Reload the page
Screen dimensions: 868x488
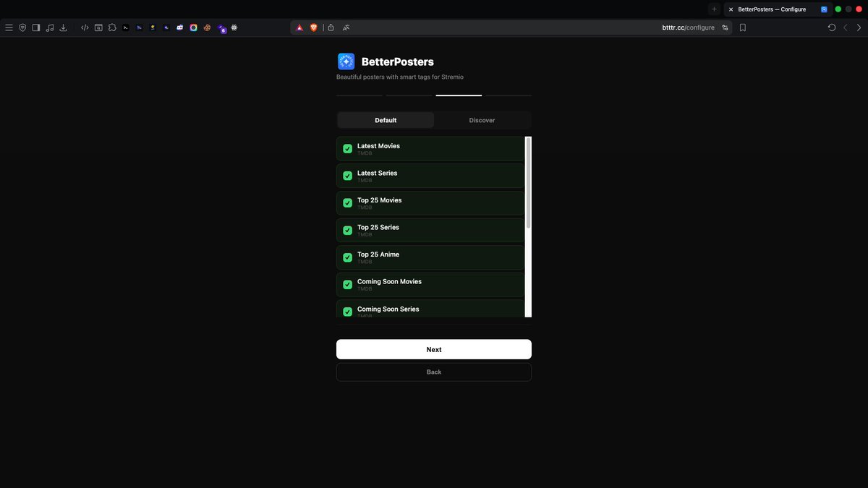[x=832, y=27]
